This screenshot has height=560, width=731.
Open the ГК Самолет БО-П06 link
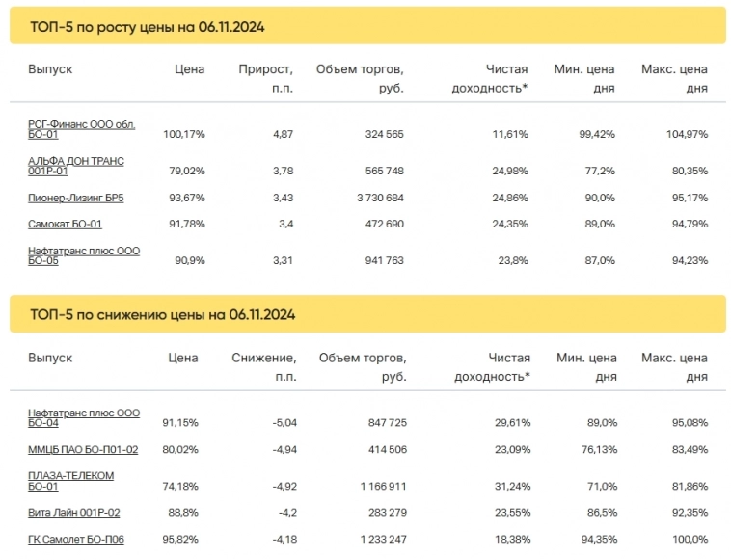coord(76,539)
